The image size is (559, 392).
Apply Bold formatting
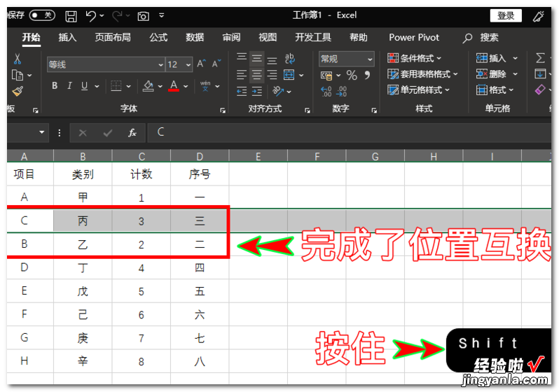pos(55,86)
